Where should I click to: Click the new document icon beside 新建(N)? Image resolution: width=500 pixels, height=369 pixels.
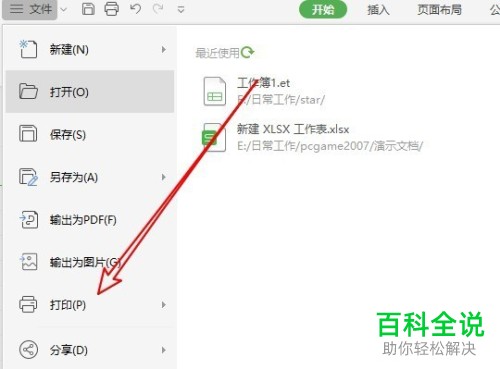pyautogui.click(x=28, y=49)
